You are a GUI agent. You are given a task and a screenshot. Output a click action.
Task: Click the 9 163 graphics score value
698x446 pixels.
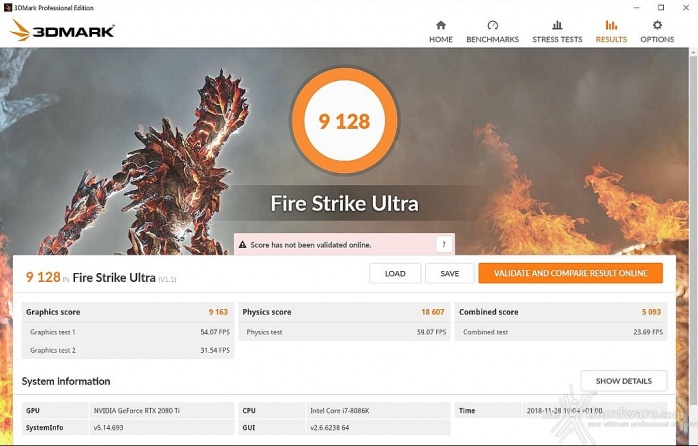(218, 312)
